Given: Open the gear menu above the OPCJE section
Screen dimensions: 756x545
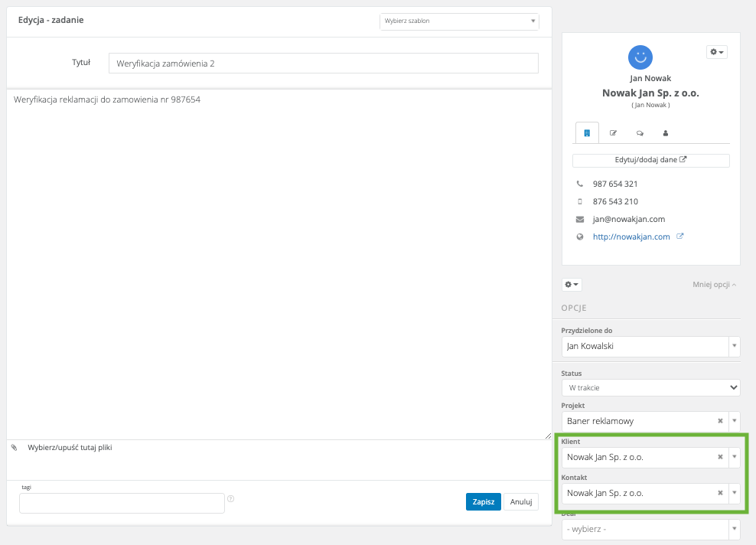Looking at the screenshot, I should (572, 285).
